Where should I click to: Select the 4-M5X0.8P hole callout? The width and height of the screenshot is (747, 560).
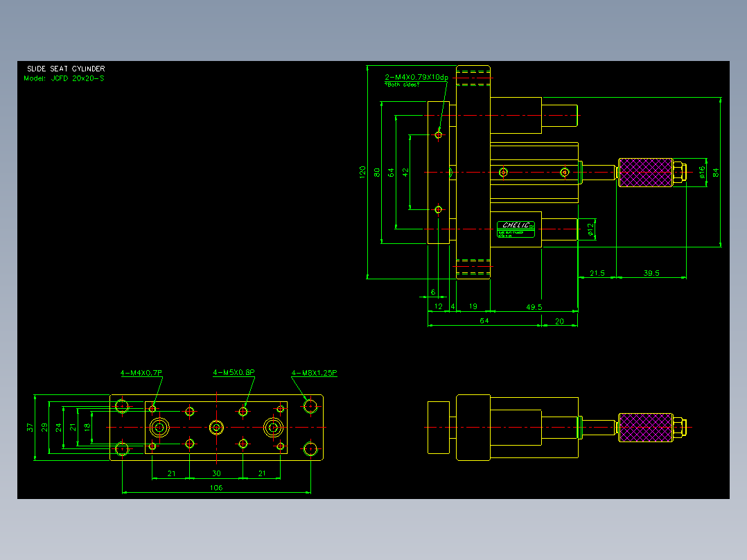click(x=234, y=372)
